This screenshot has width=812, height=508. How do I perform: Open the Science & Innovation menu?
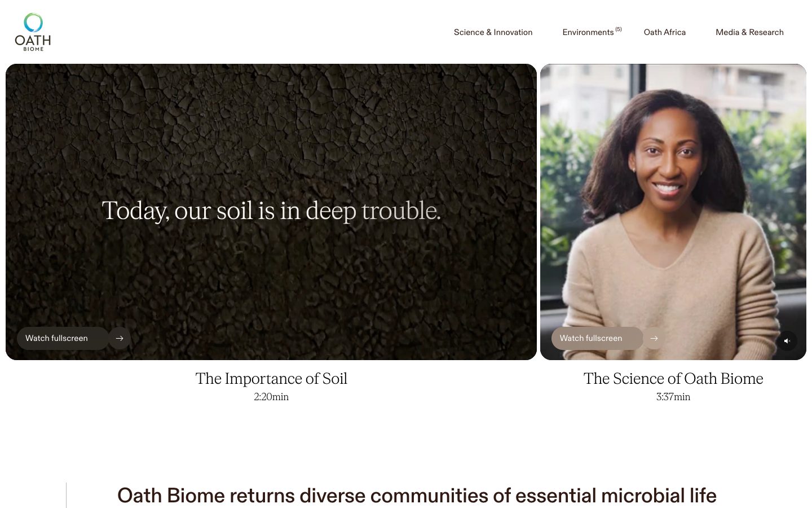(x=493, y=32)
